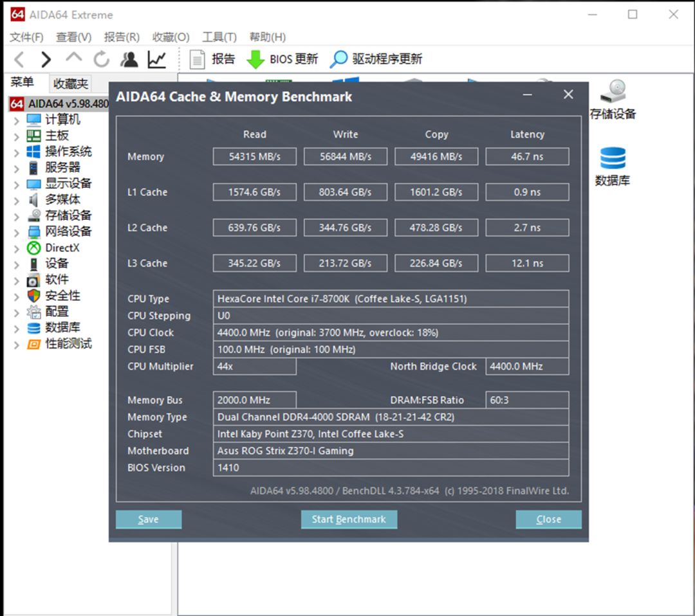The height and width of the screenshot is (616, 695).
Task: Open the 文件(F) menu
Action: click(26, 37)
